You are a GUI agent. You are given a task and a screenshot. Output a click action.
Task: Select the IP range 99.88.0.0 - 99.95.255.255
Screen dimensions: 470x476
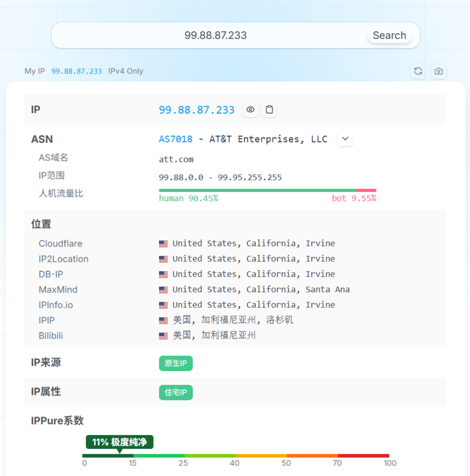click(220, 177)
